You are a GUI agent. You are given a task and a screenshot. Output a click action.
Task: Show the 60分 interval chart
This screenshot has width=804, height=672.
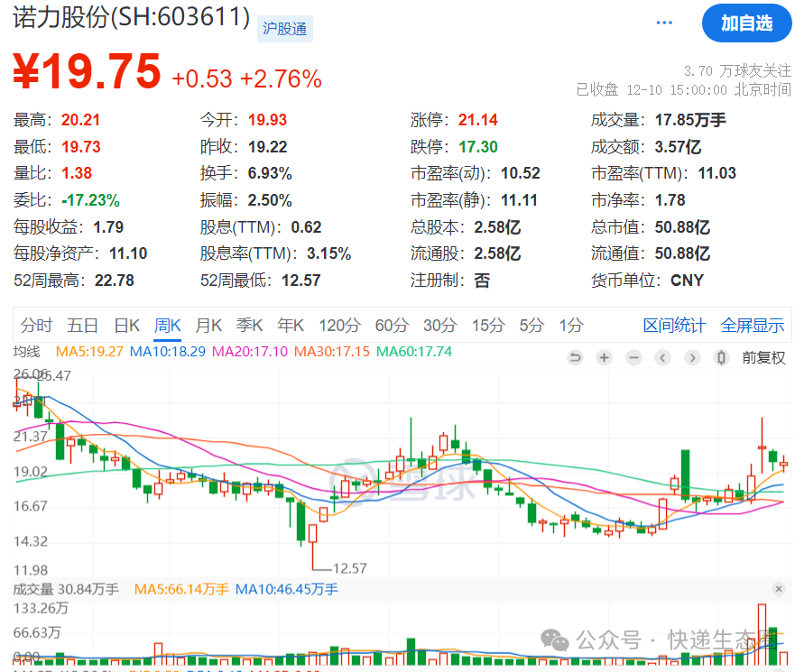pyautogui.click(x=392, y=325)
